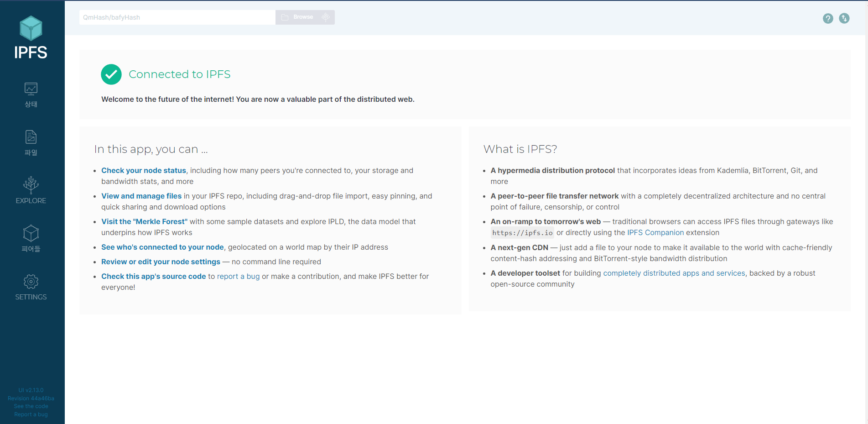Open the View and manage files link
Viewport: 868px width, 424px height.
pos(141,196)
